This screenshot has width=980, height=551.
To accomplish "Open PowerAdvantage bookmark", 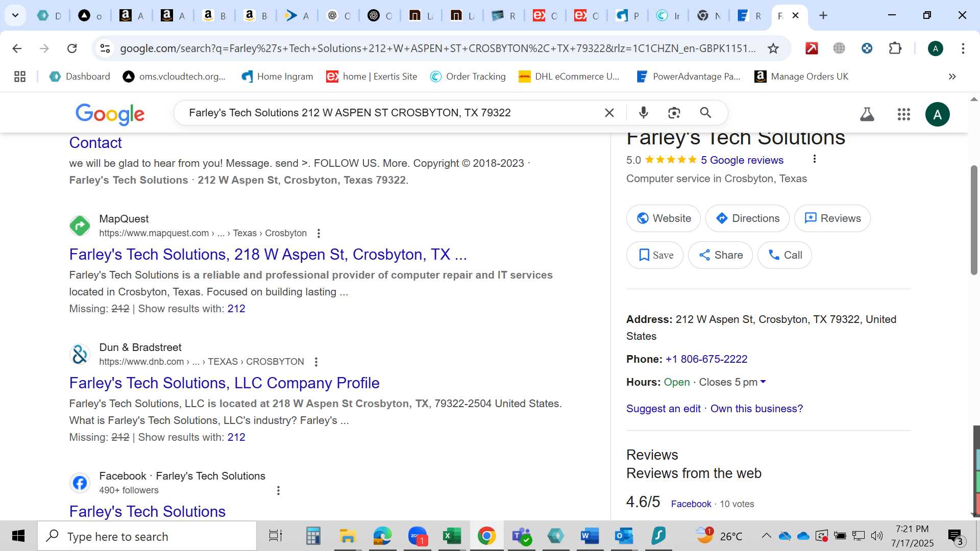I will 689,77.
